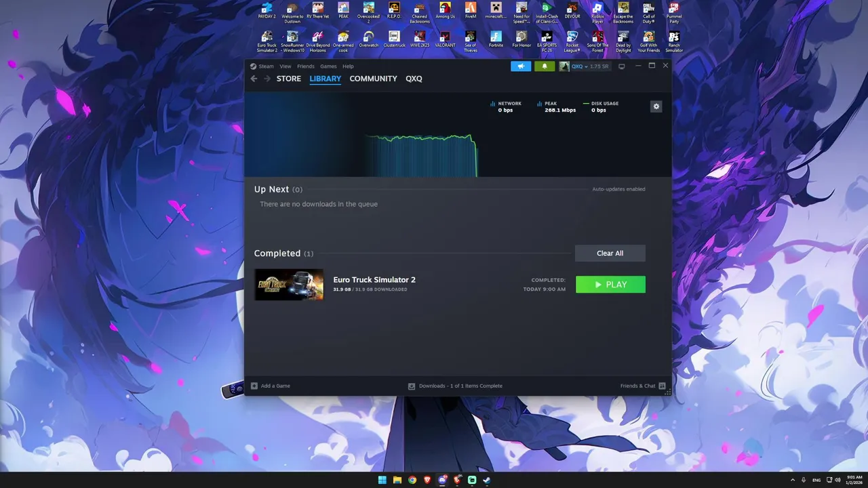868x488 pixels.
Task: Open taskbar clock showing 9:01 AM
Action: tap(854, 480)
